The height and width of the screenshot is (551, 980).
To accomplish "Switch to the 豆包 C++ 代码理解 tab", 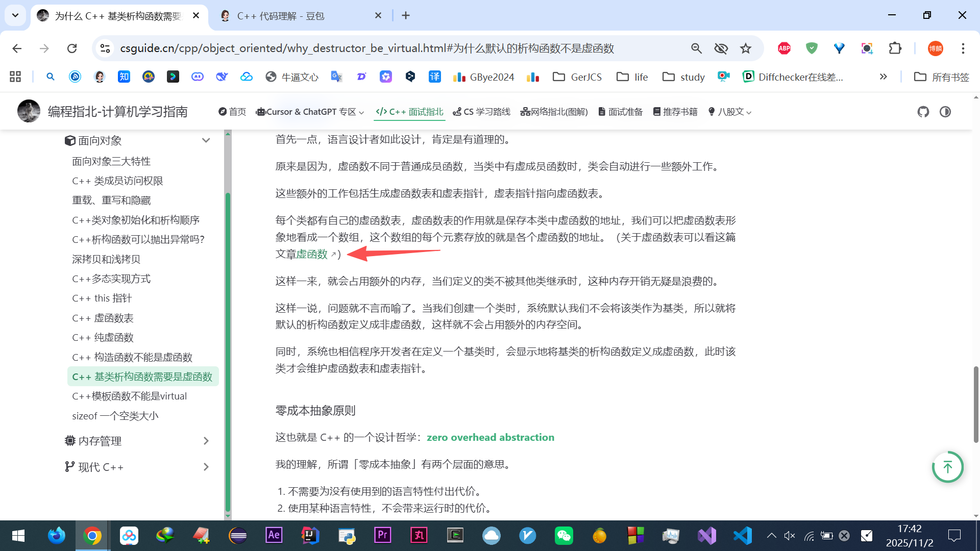I will pyautogui.click(x=281, y=16).
